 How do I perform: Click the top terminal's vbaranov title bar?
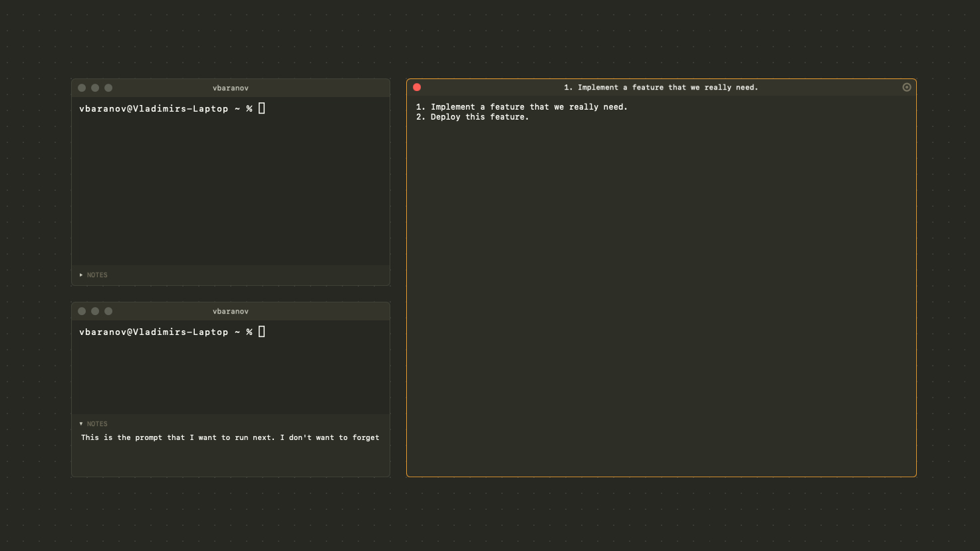[x=231, y=88]
